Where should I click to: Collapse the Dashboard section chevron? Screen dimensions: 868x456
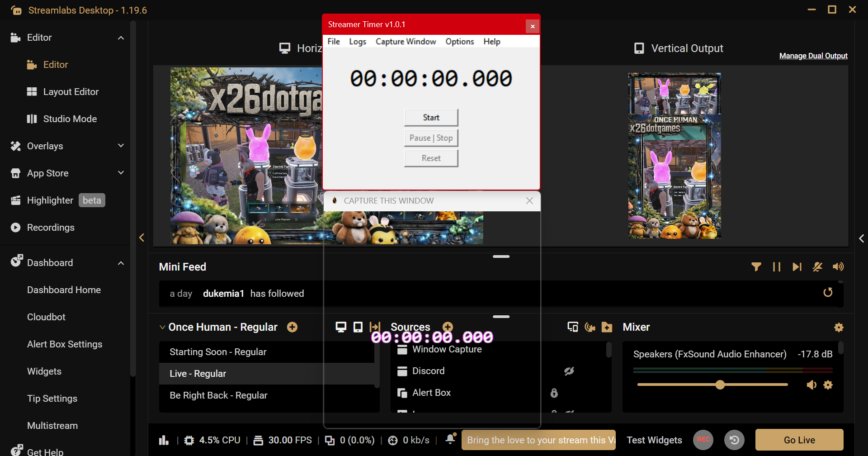(121, 263)
